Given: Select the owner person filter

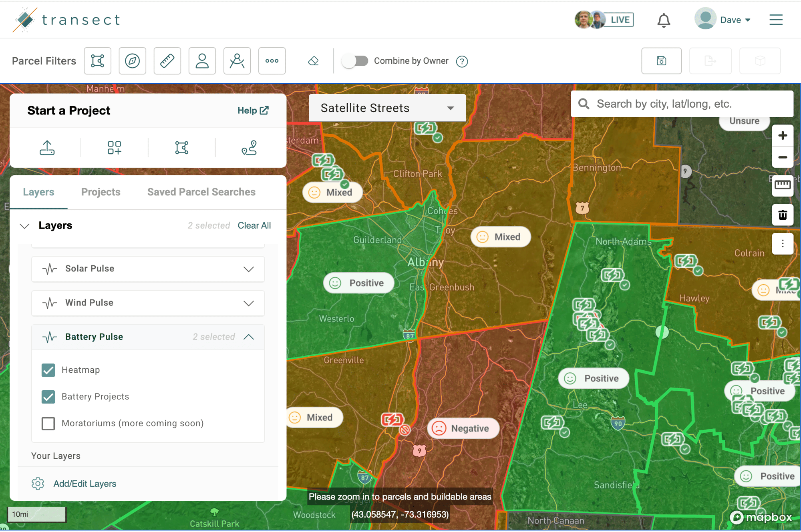Looking at the screenshot, I should pos(202,61).
